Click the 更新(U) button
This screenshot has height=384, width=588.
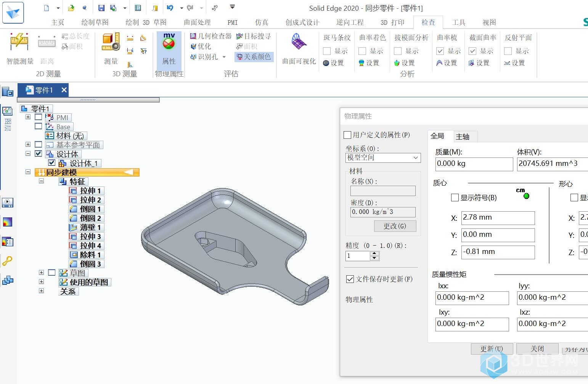tap(492, 349)
